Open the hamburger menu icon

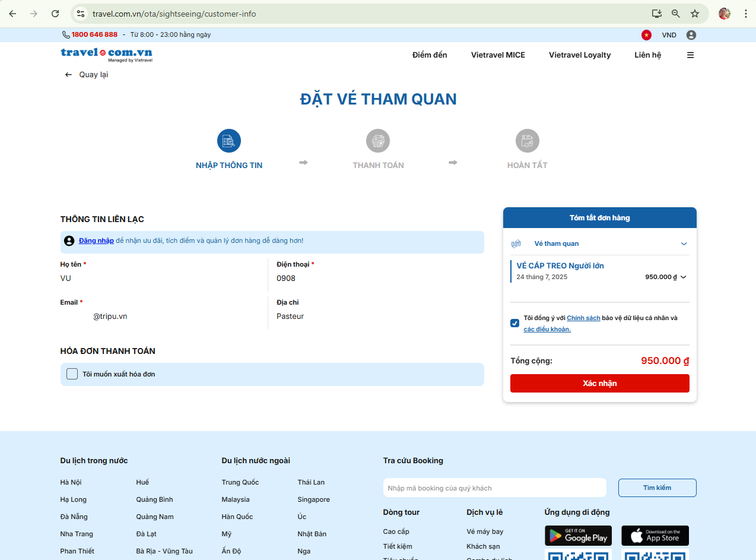690,55
